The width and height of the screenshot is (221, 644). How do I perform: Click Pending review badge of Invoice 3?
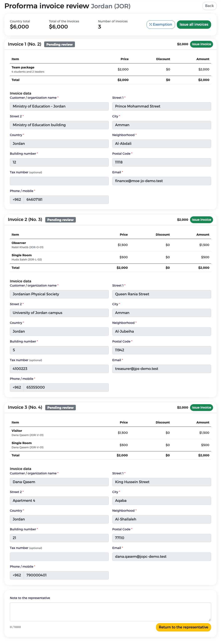pos(60,407)
